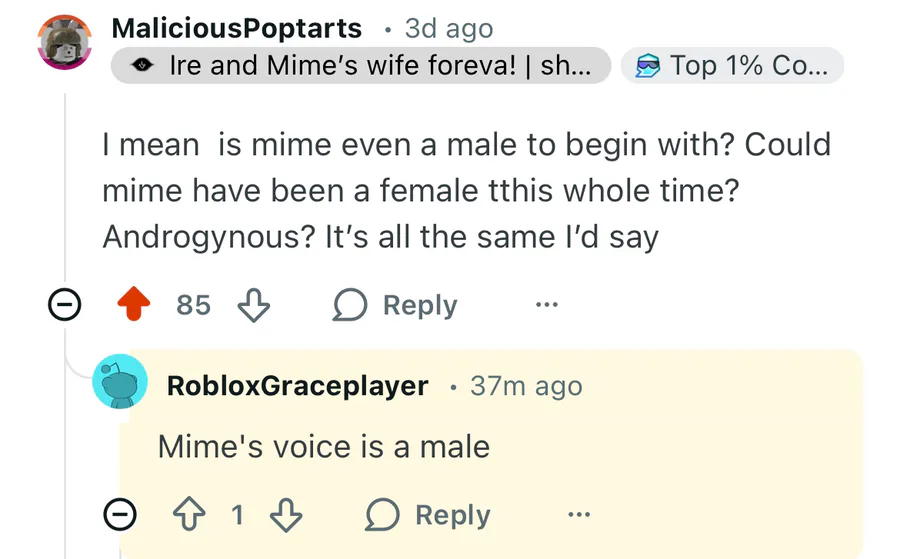Click the 85 vote score
The height and width of the screenshot is (559, 900).
[x=193, y=305]
